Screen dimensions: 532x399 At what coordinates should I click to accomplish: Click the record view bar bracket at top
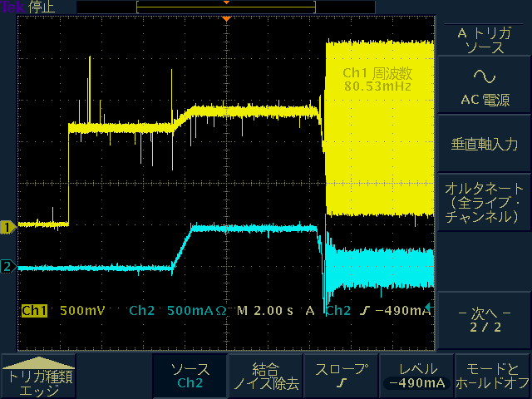(x=226, y=7)
